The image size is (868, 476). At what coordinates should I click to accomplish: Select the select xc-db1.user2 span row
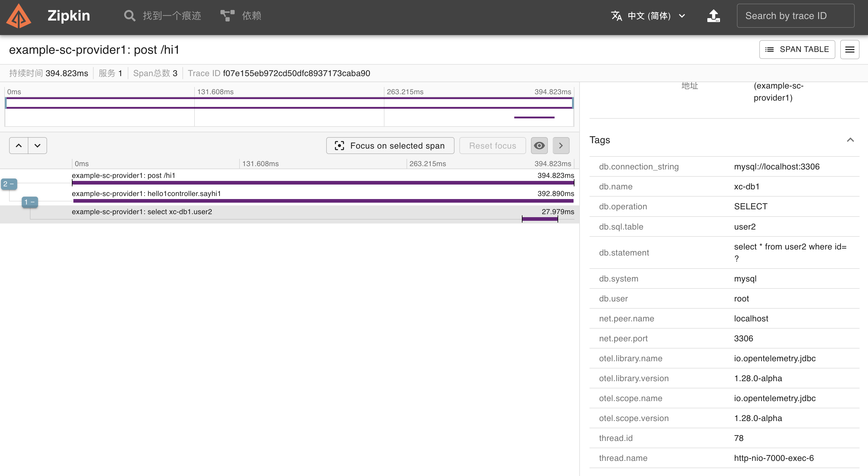pos(289,214)
